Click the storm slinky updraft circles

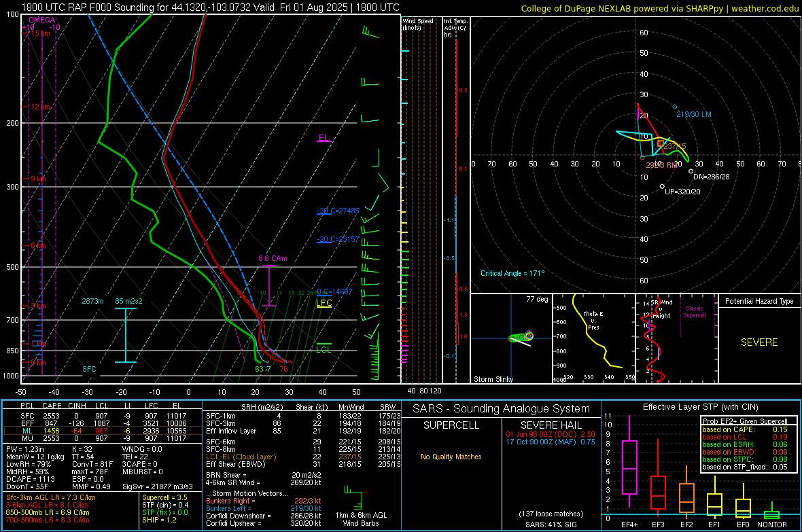(x=522, y=336)
